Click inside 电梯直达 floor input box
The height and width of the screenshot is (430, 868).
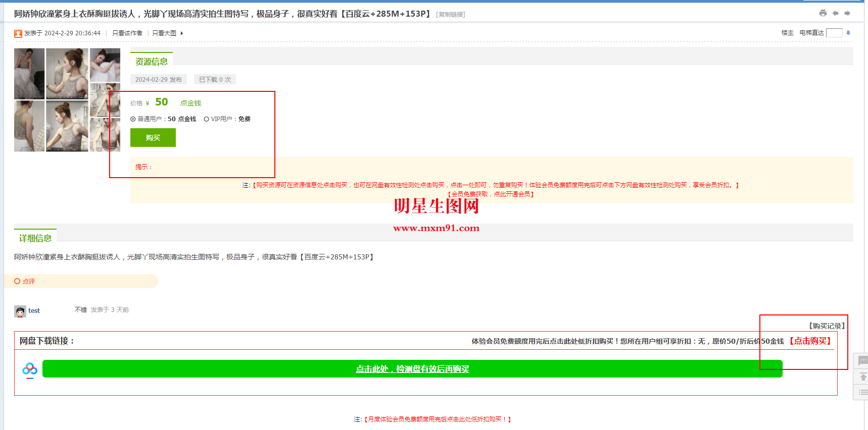[834, 33]
